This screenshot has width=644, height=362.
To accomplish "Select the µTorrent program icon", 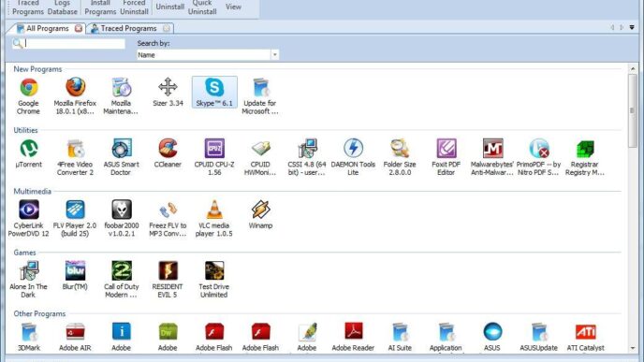I will (28, 149).
